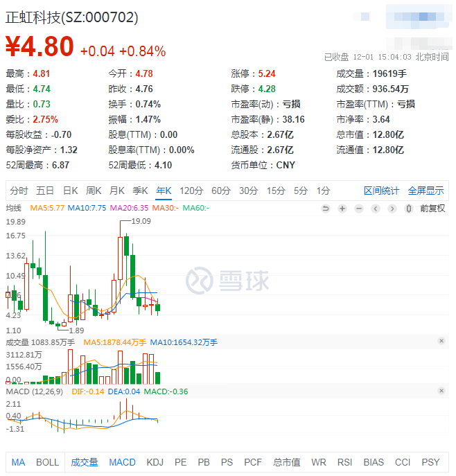456x476 pixels.
Task: Click the current price ¥4.80
Action: coord(40,46)
